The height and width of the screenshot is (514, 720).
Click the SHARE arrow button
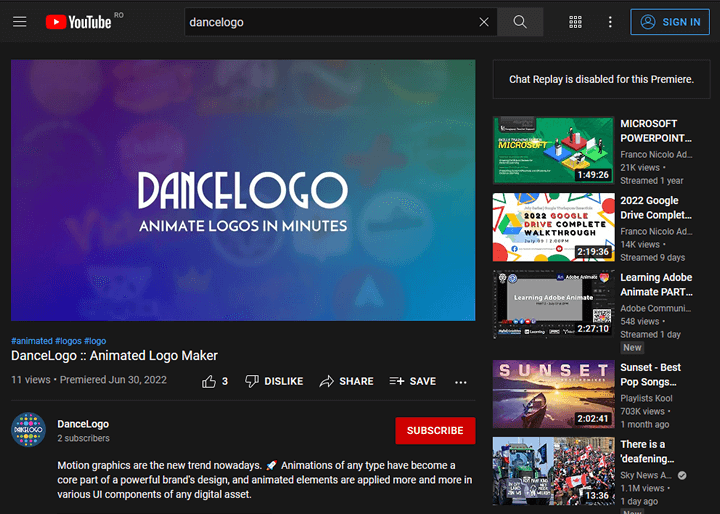347,381
